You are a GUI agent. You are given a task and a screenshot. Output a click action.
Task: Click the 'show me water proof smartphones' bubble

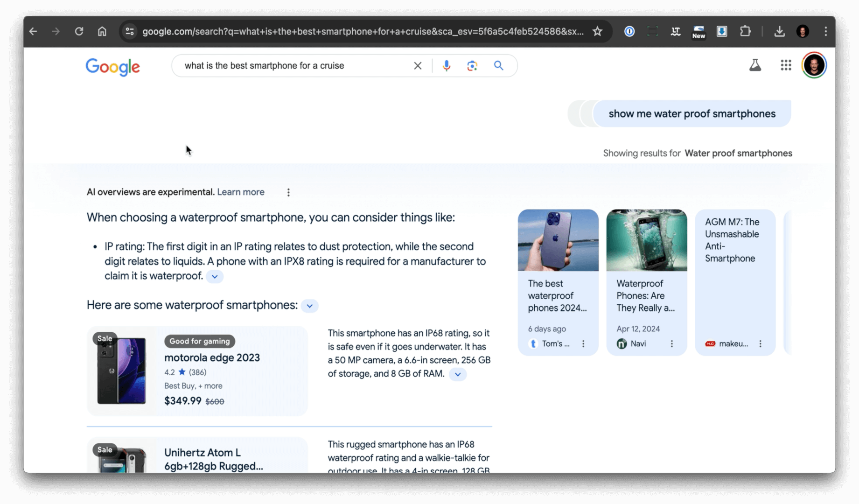pos(692,114)
